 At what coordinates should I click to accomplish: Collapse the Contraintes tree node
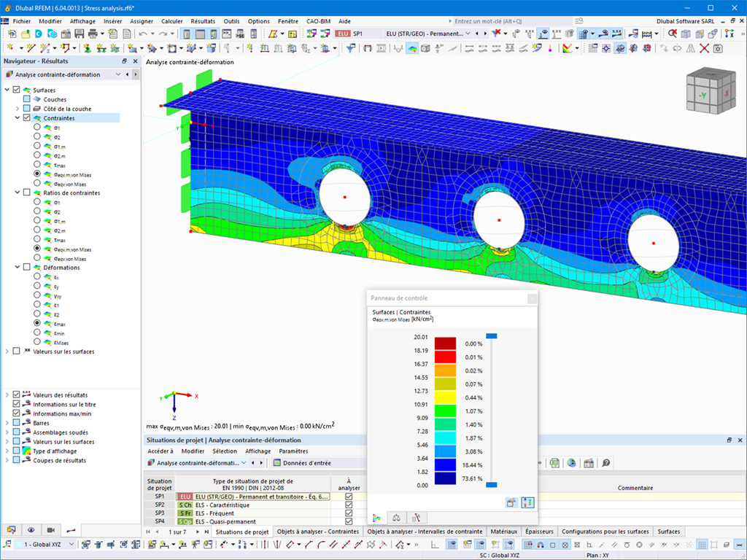tap(18, 117)
